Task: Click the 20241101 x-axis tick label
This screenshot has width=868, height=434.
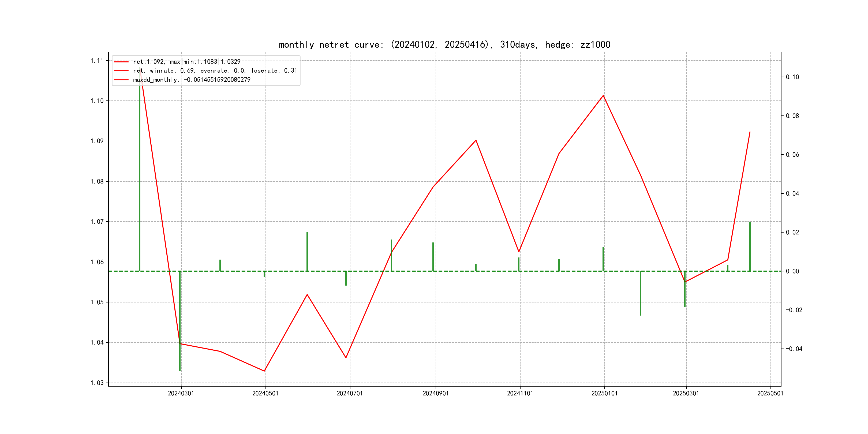Action: tap(520, 393)
